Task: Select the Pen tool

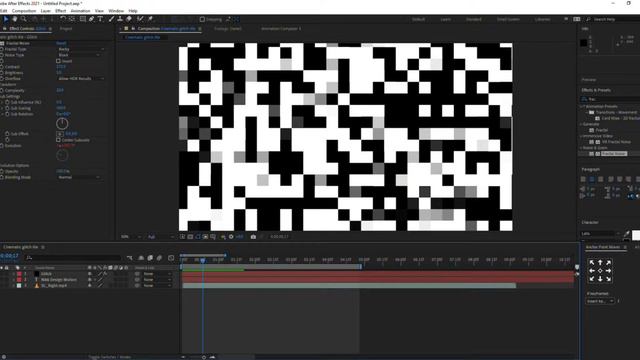Action: click(91, 19)
